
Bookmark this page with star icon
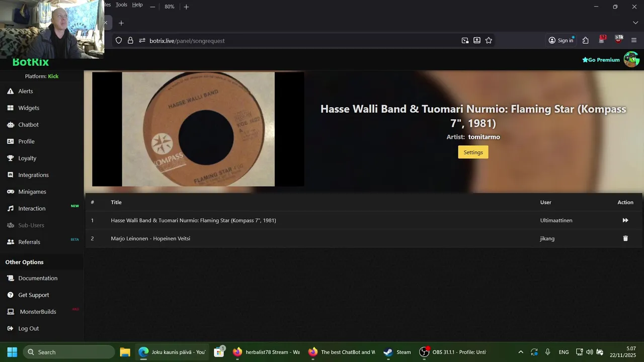click(489, 41)
